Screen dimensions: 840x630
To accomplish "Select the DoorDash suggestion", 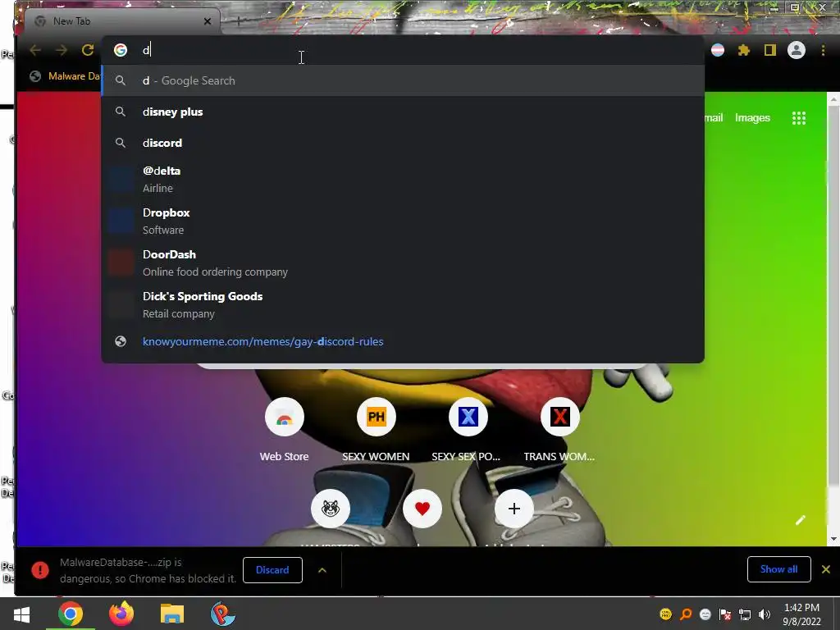I will pyautogui.click(x=403, y=263).
